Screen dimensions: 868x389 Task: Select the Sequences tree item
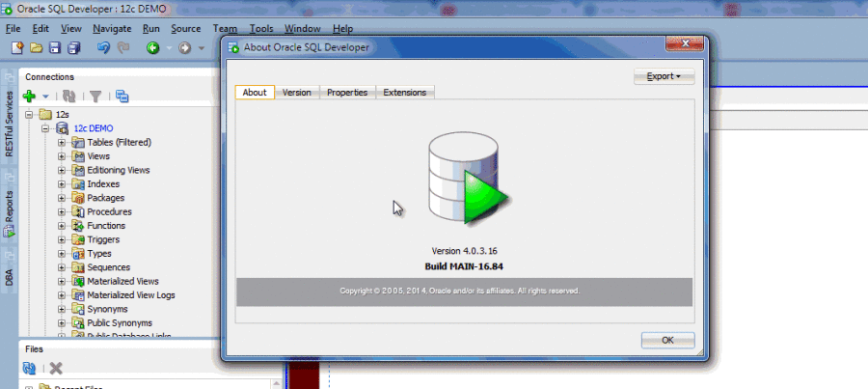[109, 267]
